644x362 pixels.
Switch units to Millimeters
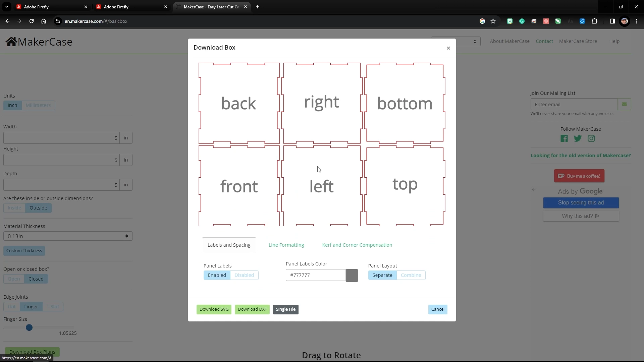tap(38, 105)
